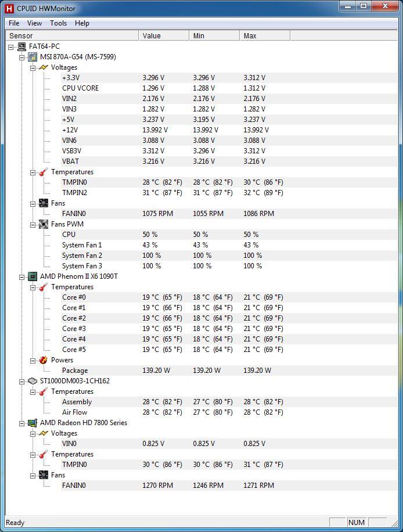Viewport: 403px width, 532px height.
Task: Click the 1075 RPM fan value
Action: click(x=158, y=214)
